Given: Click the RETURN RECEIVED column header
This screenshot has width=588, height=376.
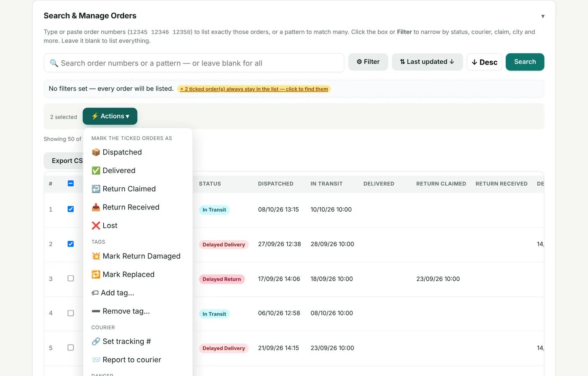Looking at the screenshot, I should (501, 184).
